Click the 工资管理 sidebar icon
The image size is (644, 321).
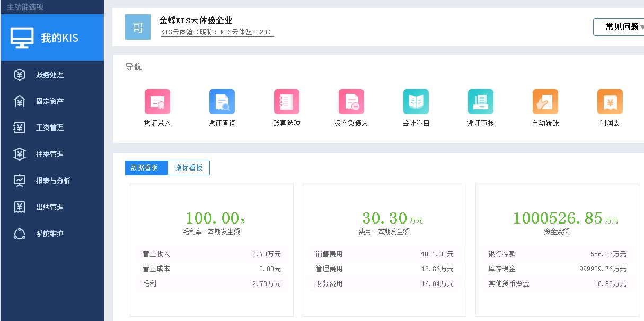point(20,128)
